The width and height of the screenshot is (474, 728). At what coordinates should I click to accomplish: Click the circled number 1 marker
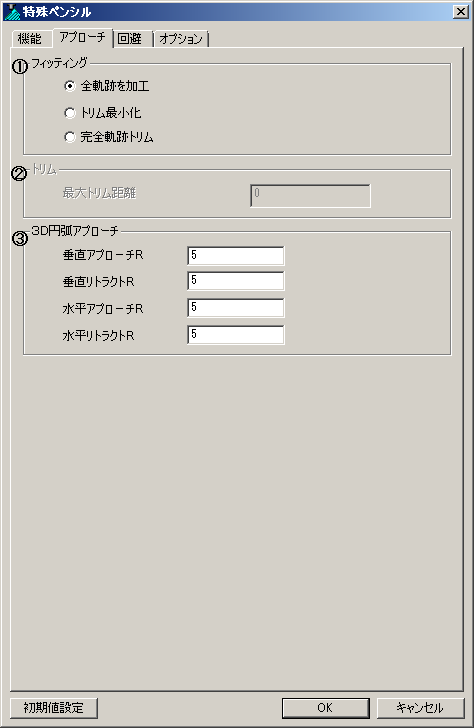pyautogui.click(x=19, y=67)
